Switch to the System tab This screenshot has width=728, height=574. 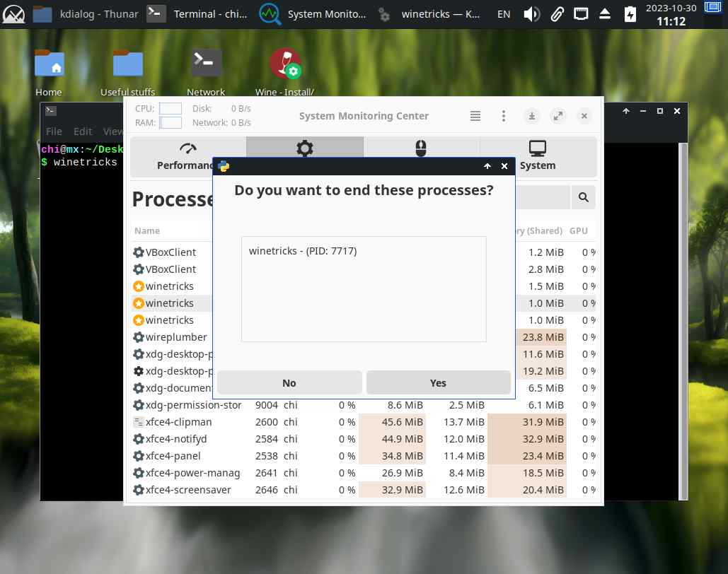(537, 156)
